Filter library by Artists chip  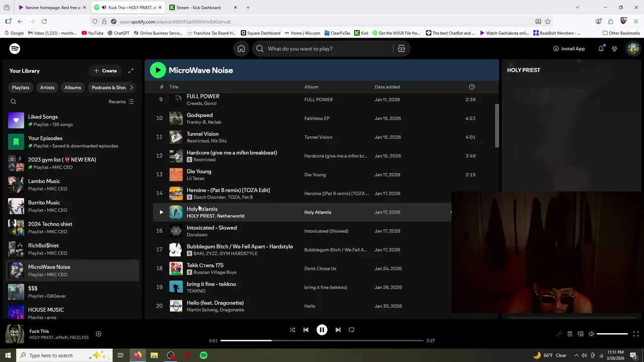click(x=47, y=87)
